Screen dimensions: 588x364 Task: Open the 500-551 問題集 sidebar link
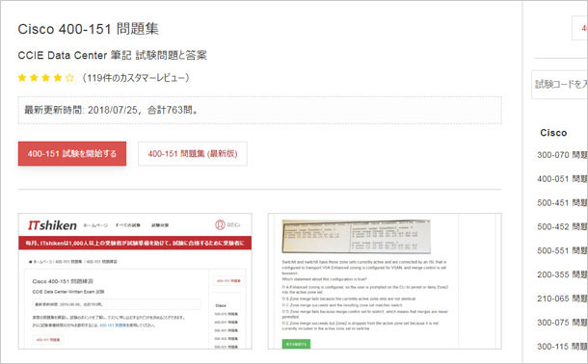pyautogui.click(x=562, y=251)
